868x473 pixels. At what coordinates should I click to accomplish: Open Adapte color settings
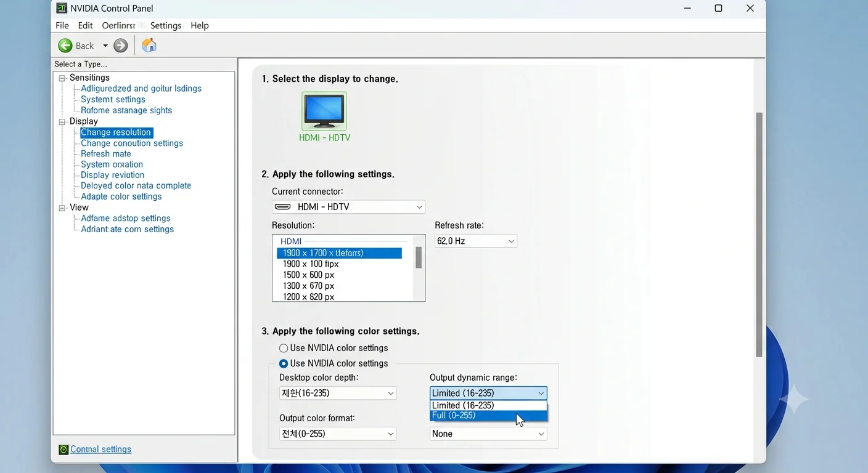tap(121, 197)
